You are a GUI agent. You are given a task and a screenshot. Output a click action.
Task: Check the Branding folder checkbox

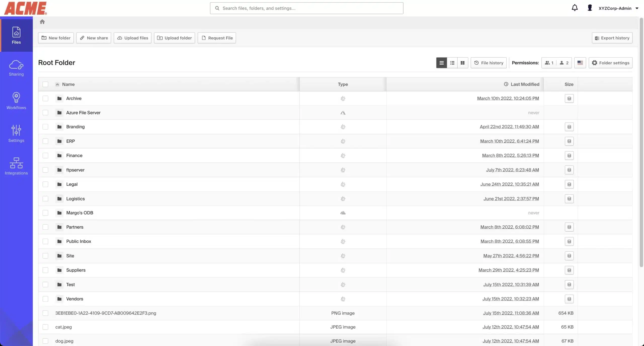point(45,127)
